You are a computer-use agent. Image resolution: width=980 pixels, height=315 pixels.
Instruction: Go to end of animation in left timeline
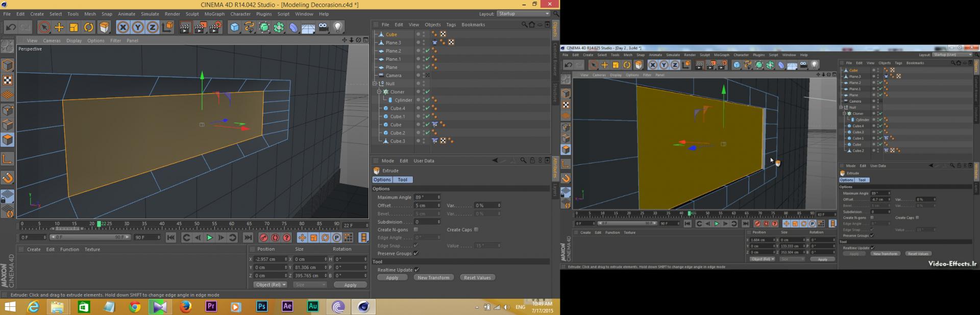(248, 237)
